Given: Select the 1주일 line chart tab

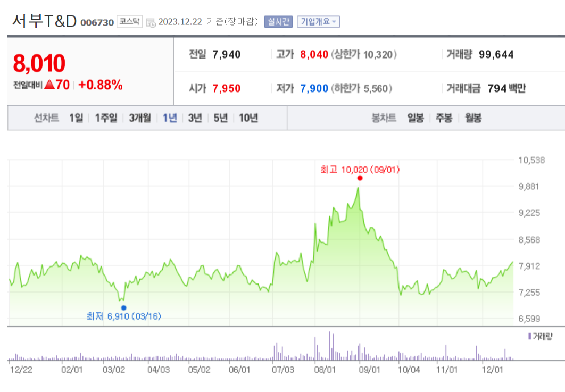Looking at the screenshot, I should (106, 118).
